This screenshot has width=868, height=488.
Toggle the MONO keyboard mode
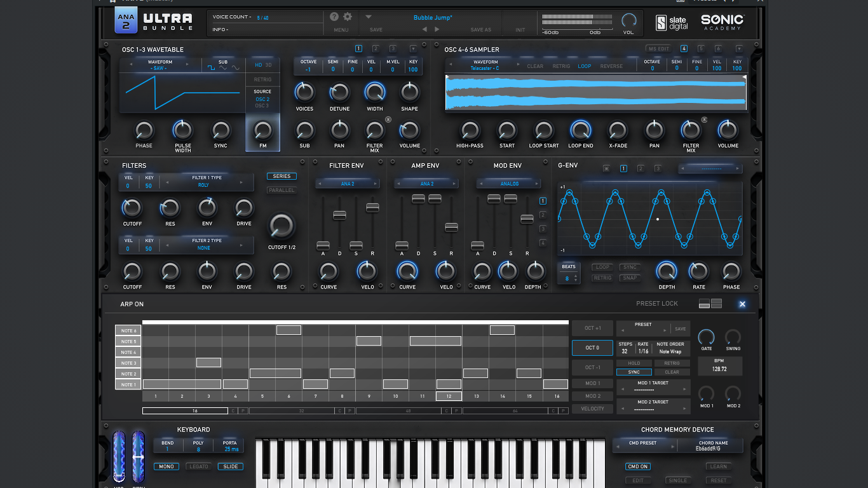click(166, 466)
